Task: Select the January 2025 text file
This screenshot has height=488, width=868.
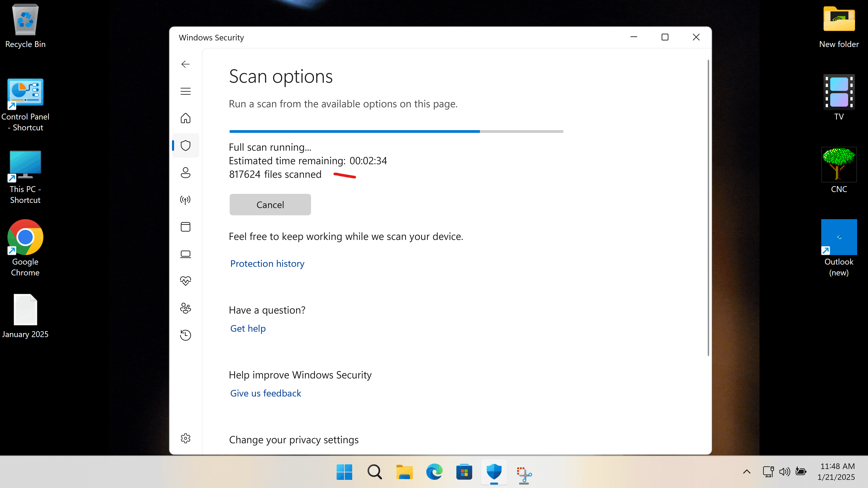Action: tap(25, 316)
